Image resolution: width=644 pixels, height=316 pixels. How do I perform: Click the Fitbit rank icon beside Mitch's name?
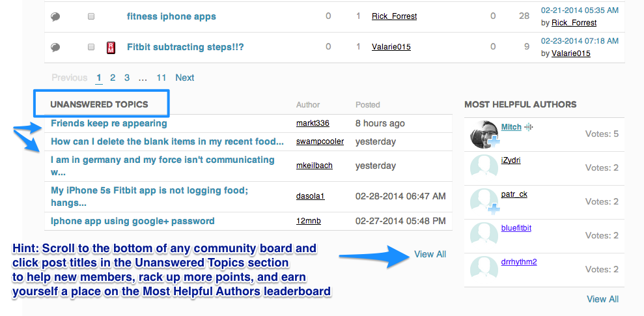pyautogui.click(x=529, y=127)
